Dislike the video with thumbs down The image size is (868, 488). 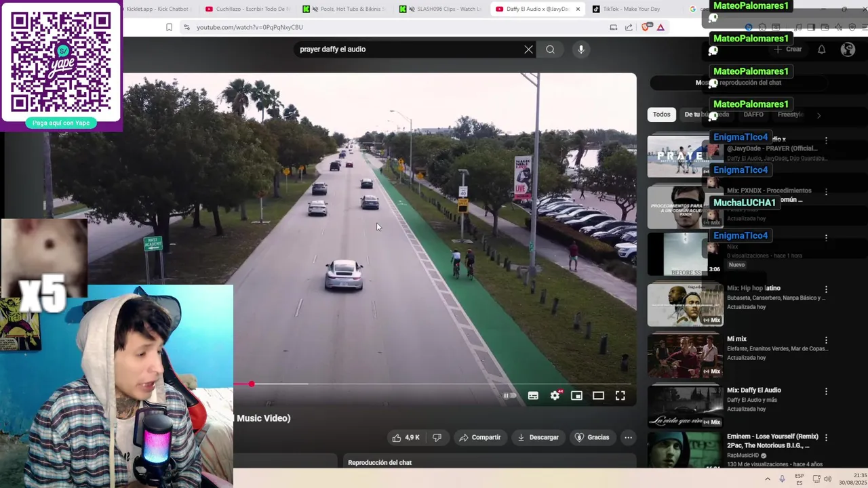click(437, 438)
